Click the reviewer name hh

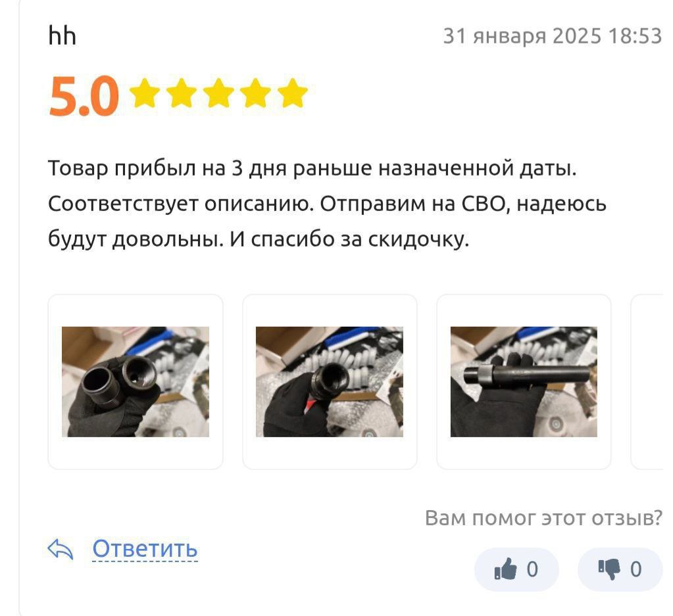(62, 36)
